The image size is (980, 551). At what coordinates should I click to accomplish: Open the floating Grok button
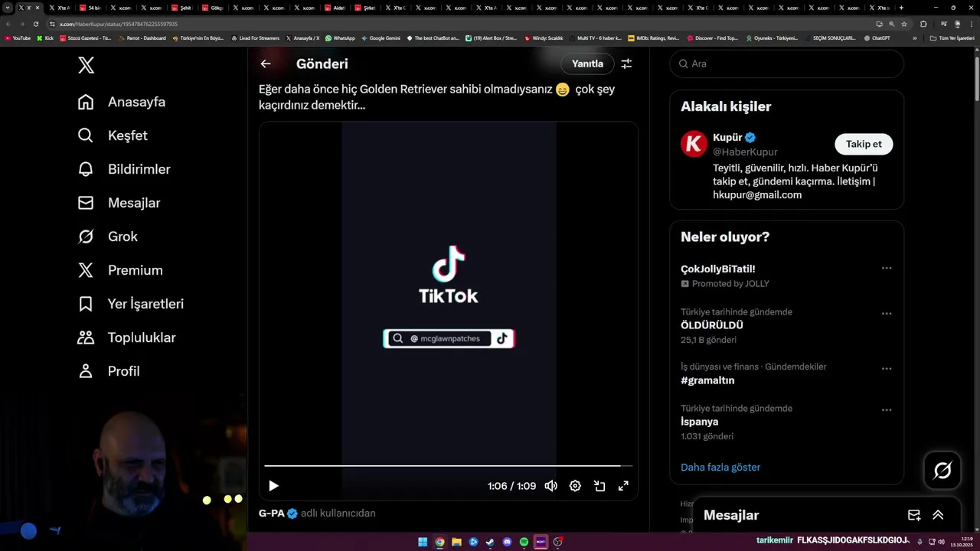pyautogui.click(x=942, y=470)
